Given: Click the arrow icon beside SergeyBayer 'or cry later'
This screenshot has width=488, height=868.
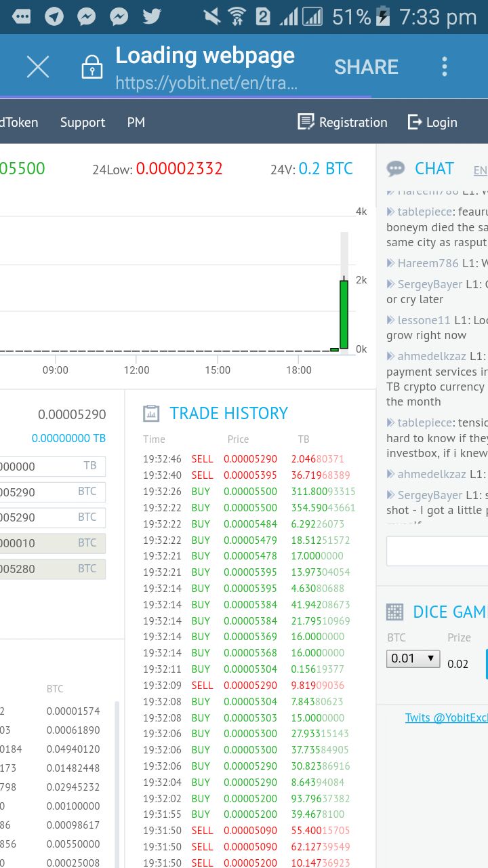Looking at the screenshot, I should pyautogui.click(x=390, y=284).
